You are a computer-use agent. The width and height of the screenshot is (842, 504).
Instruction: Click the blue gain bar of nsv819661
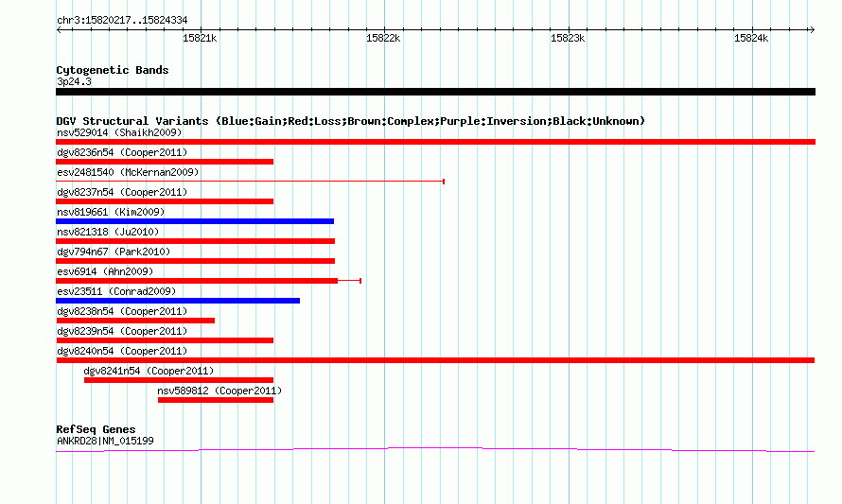[195, 221]
